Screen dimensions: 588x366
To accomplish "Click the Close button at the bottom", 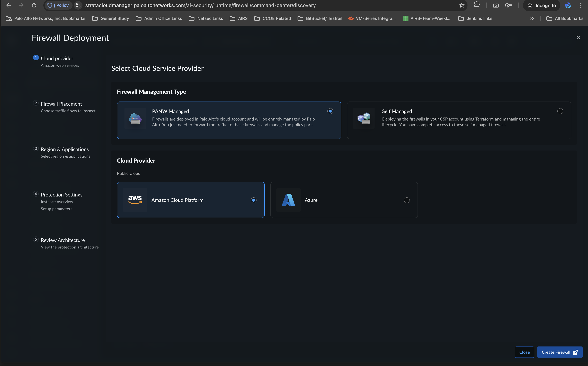I will pos(524,352).
